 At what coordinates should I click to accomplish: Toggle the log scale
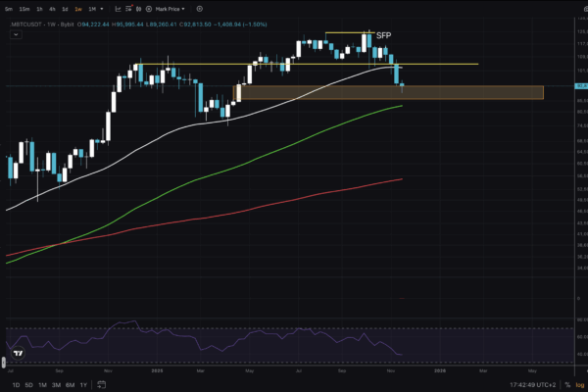click(578, 384)
